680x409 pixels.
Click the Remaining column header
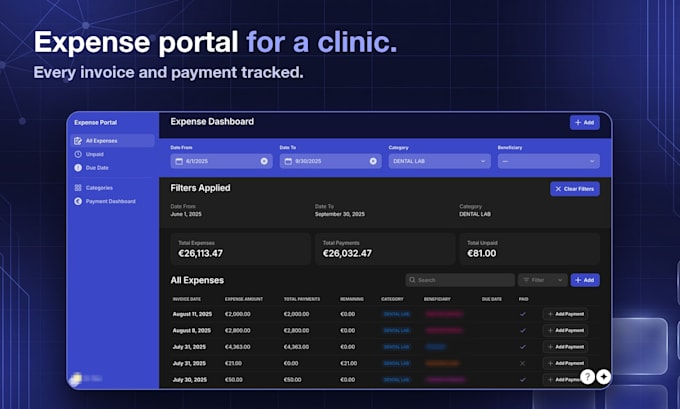(x=352, y=299)
